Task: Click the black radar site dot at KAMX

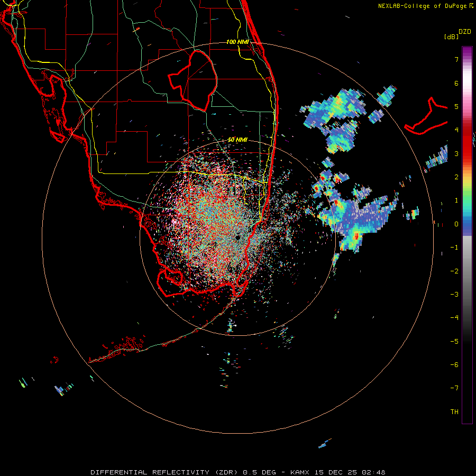Action: coord(237,237)
